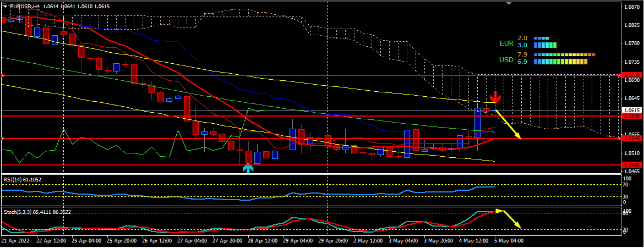Select the red 1.0700 price level tag

(632, 75)
